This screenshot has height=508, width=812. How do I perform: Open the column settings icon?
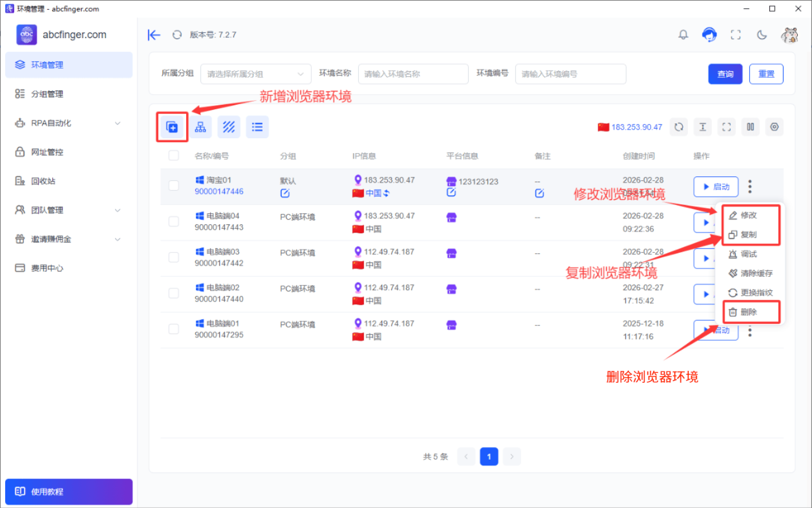click(751, 127)
